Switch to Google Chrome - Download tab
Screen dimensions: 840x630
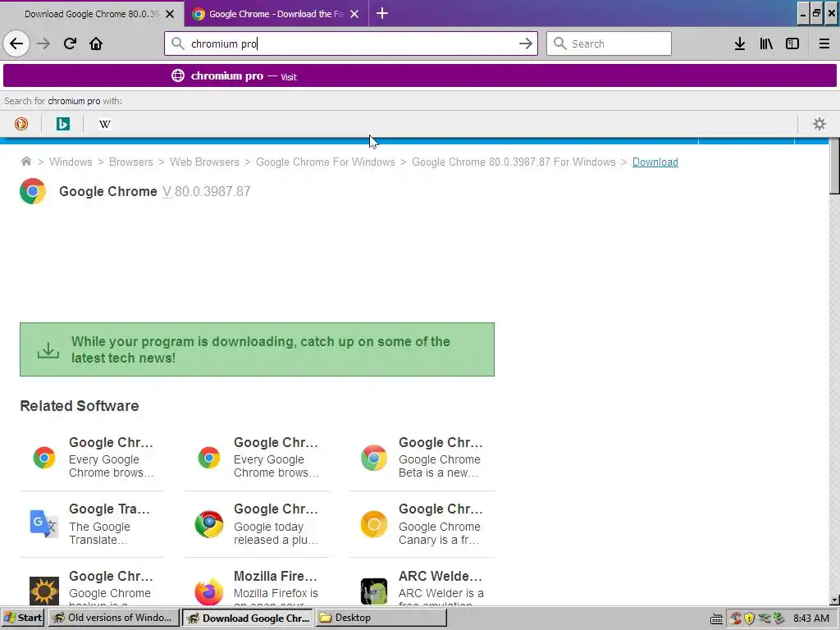click(x=276, y=14)
